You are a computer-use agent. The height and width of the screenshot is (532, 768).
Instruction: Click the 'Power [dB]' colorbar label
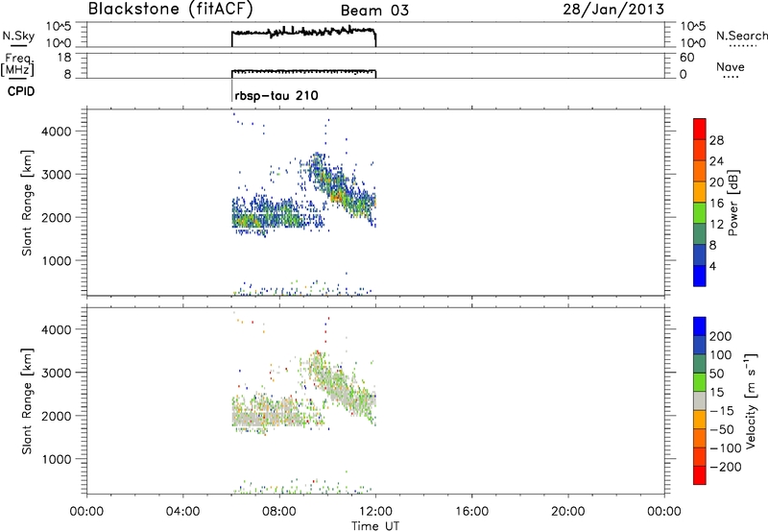[733, 203]
